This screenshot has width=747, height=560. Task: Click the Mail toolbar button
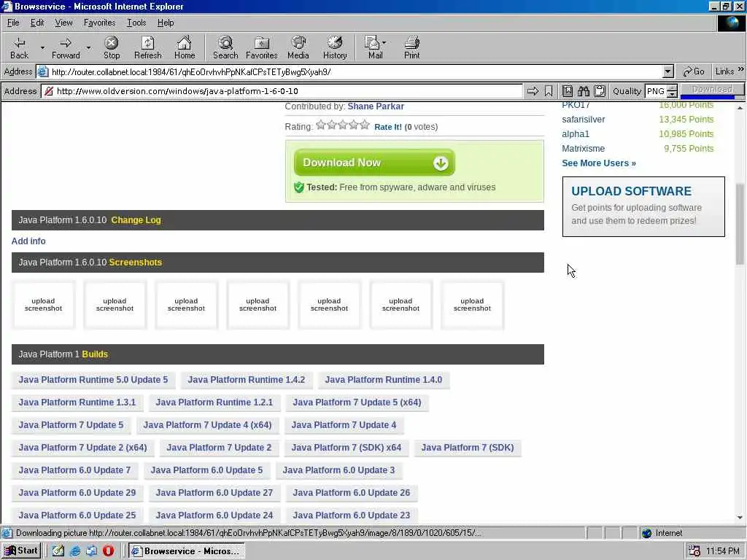point(374,47)
